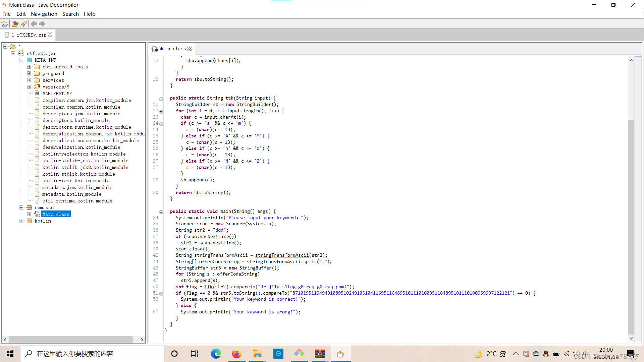The width and height of the screenshot is (644, 362).
Task: Open the Windows Start menu
Action: 10,354
